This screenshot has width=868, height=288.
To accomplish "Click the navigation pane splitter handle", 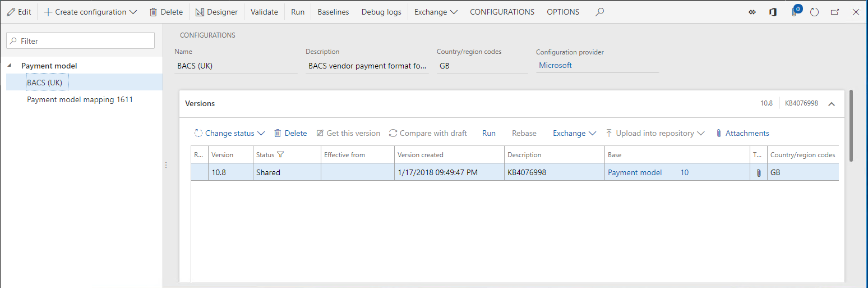I will coord(165,164).
